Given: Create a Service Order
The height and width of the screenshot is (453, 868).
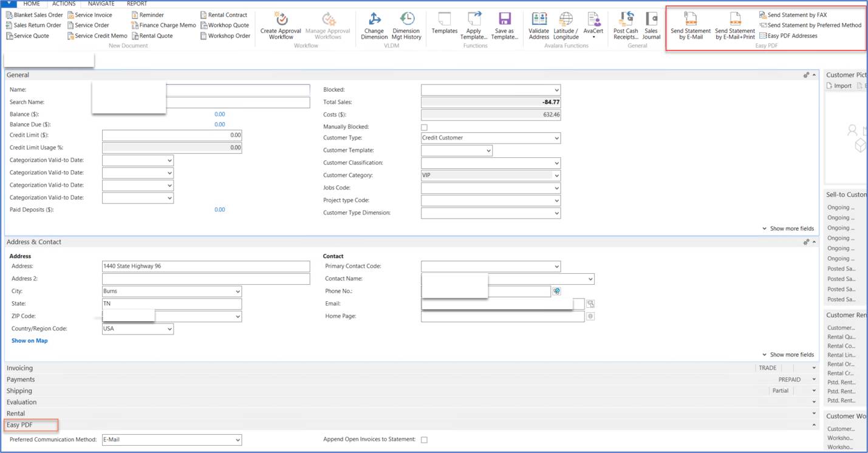Looking at the screenshot, I should (88, 26).
